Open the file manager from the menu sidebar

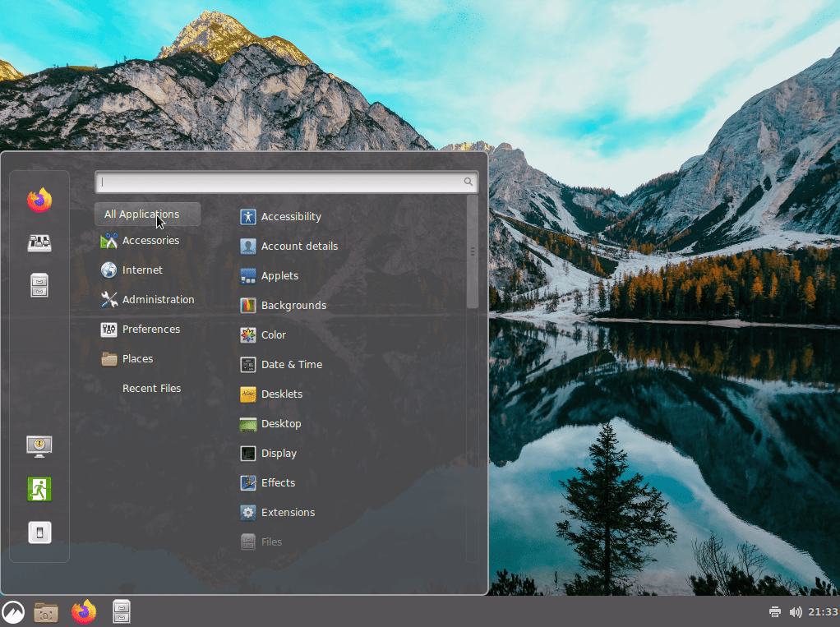click(39, 285)
